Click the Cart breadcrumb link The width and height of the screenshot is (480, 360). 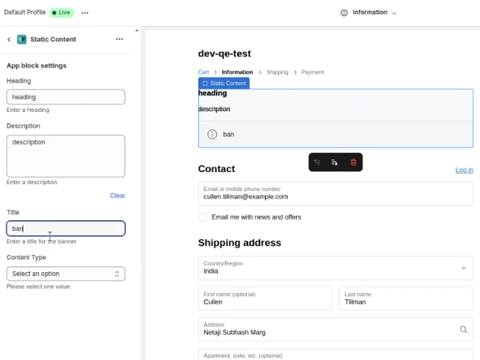click(x=203, y=72)
